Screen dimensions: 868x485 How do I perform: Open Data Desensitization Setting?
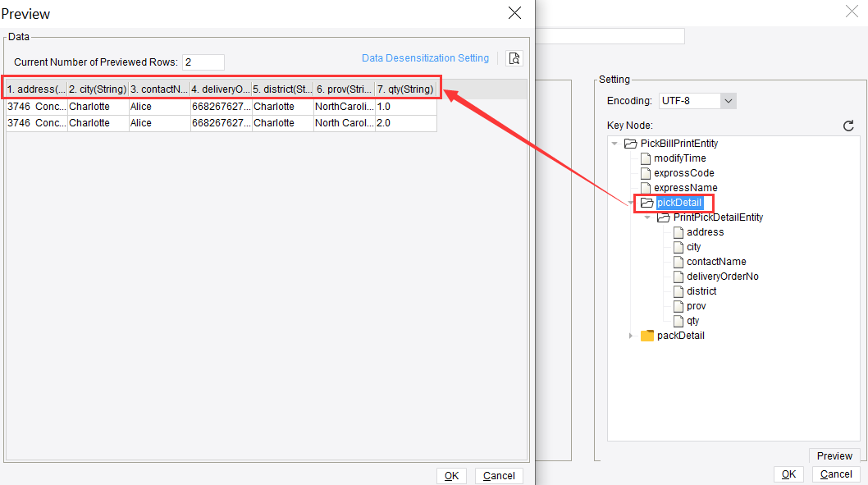[425, 57]
